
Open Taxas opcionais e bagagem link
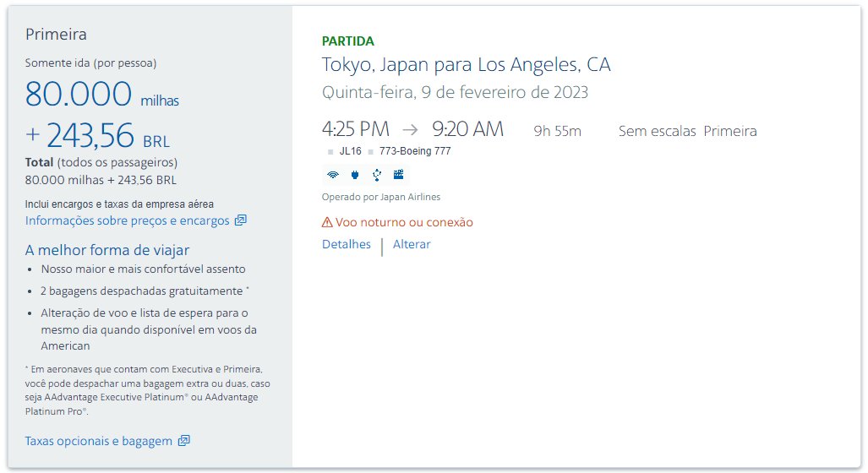click(99, 441)
